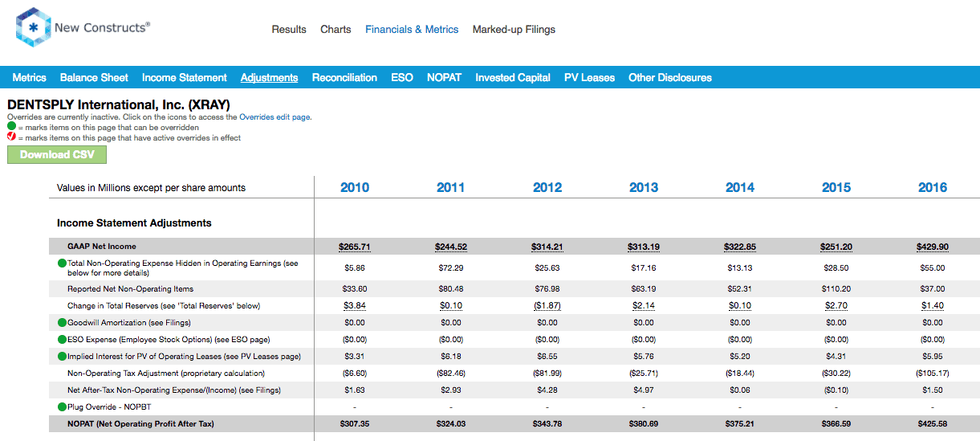Click the 2012 column header
Viewport: 980px width, 441px height.
coord(547,187)
